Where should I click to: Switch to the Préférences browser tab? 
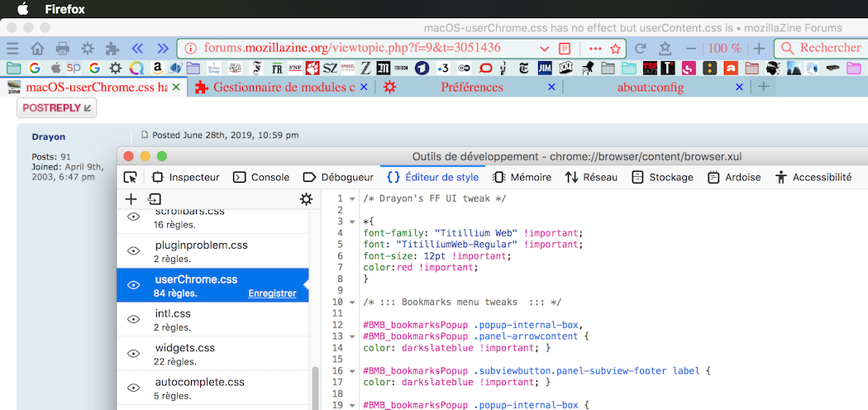coord(472,87)
